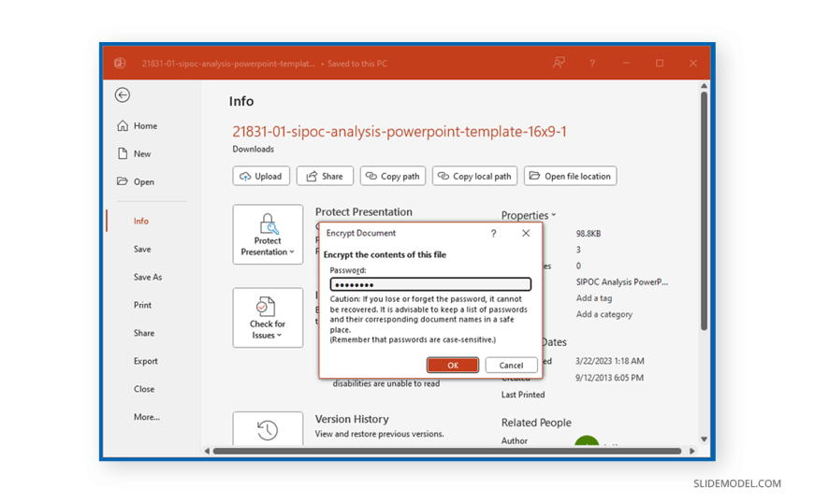Click Open file location
Screen dimensions: 814x504
[570, 176]
